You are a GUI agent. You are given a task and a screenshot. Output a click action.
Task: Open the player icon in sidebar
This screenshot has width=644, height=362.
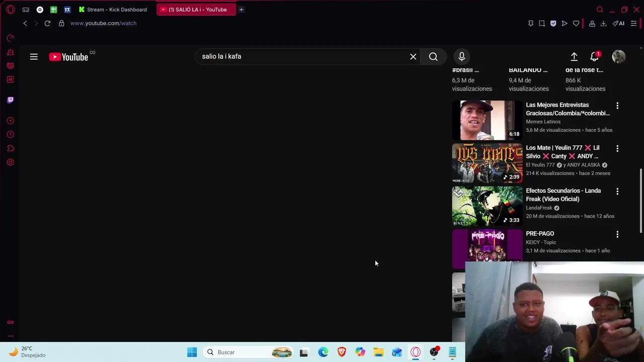point(10,121)
